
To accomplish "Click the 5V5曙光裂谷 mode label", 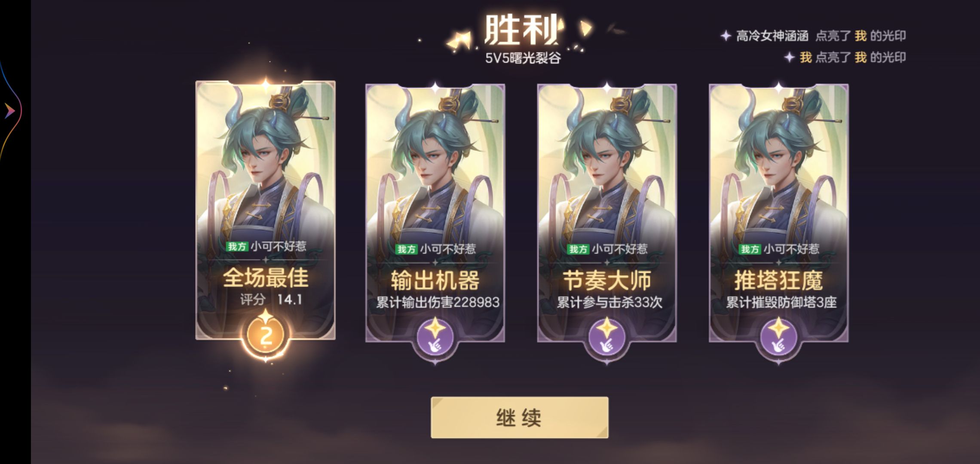I will 523,58.
